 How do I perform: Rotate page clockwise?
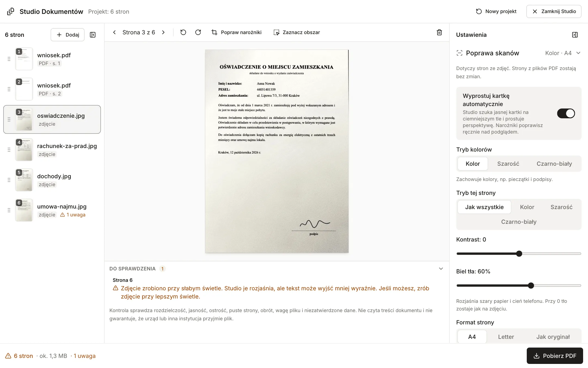tap(198, 32)
